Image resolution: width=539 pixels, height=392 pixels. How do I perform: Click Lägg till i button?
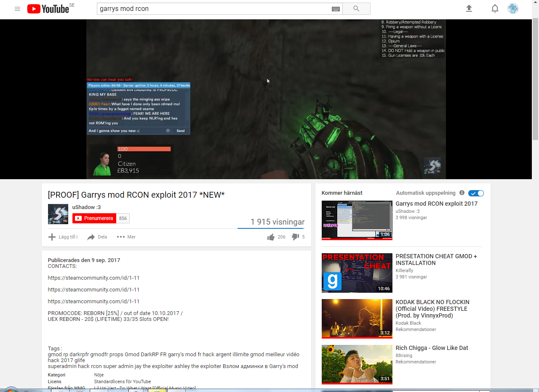click(x=63, y=237)
